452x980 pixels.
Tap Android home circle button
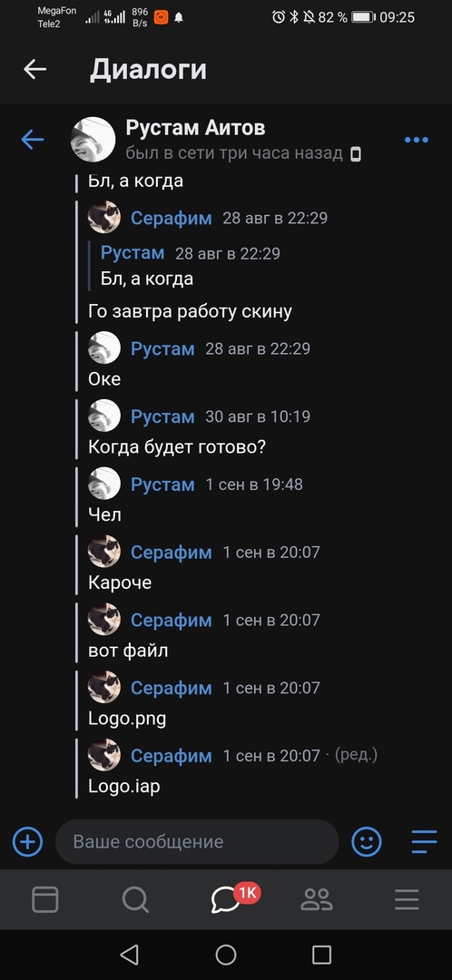226,955
